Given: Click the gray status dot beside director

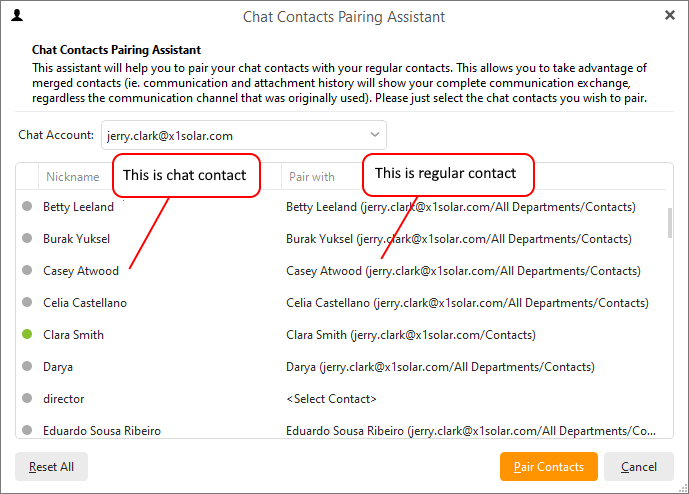Looking at the screenshot, I should pyautogui.click(x=27, y=398).
